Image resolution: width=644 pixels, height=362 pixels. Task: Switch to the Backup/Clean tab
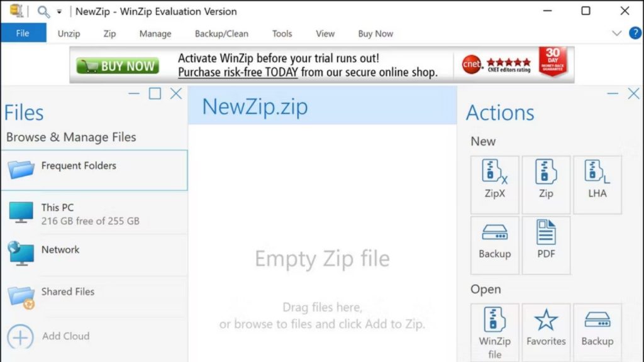tap(221, 34)
